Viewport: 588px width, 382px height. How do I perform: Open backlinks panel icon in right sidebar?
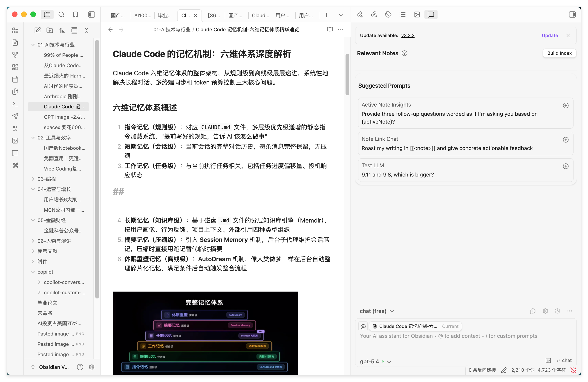(x=360, y=14)
